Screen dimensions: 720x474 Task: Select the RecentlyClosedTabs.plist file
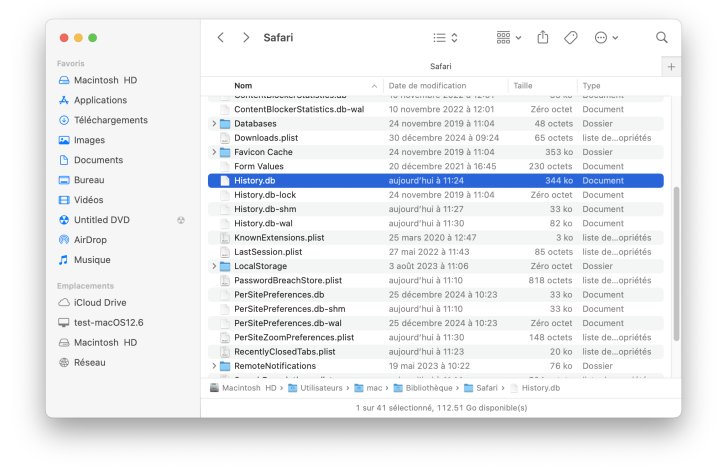pyautogui.click(x=436, y=351)
